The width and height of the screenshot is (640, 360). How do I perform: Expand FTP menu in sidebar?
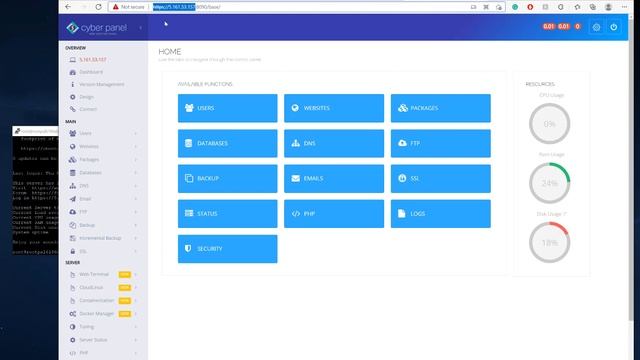click(102, 212)
